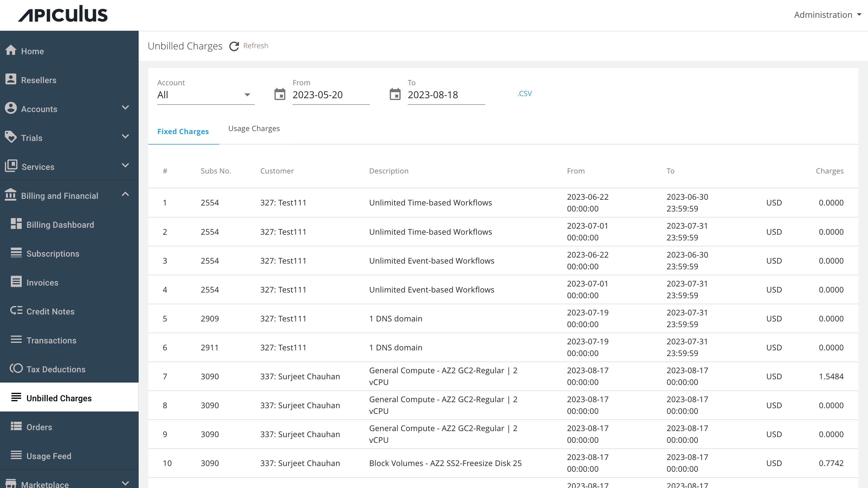Click the Charges column header

point(830,171)
